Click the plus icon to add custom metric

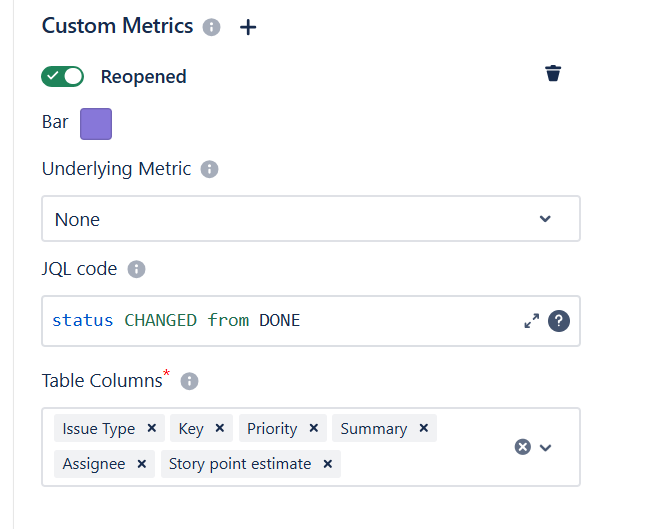click(248, 27)
